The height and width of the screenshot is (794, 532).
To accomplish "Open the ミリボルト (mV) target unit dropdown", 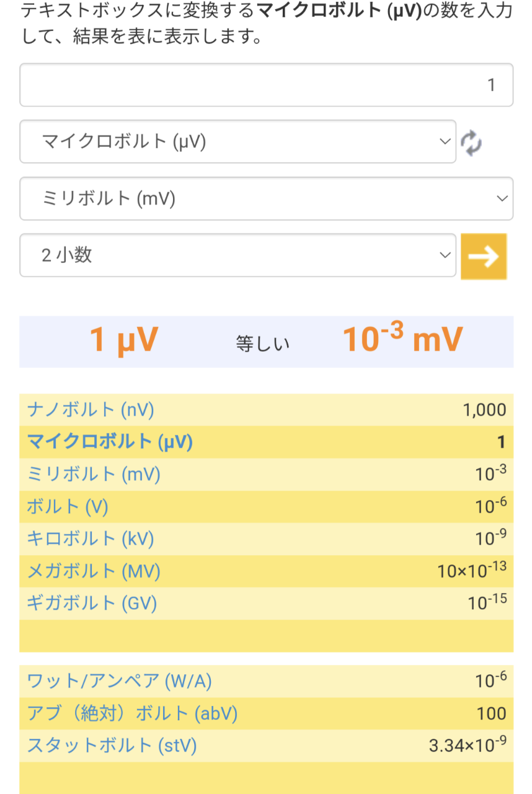I will tap(266, 198).
